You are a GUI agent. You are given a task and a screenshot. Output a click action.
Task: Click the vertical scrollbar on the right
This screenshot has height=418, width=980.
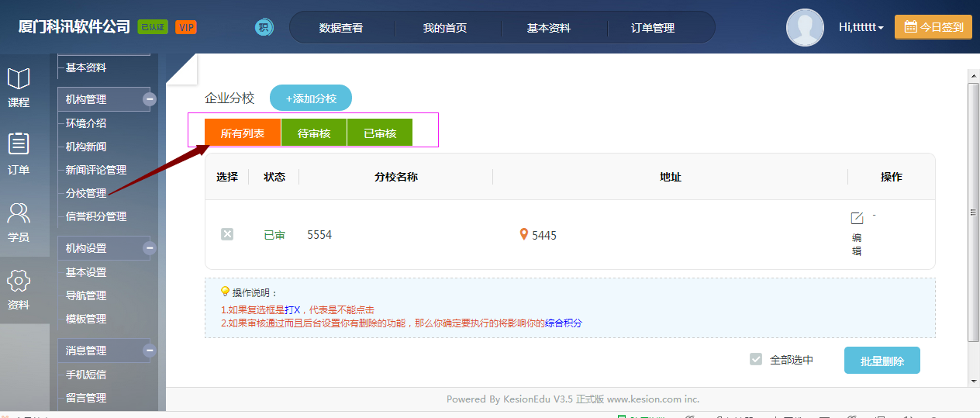pos(973,211)
